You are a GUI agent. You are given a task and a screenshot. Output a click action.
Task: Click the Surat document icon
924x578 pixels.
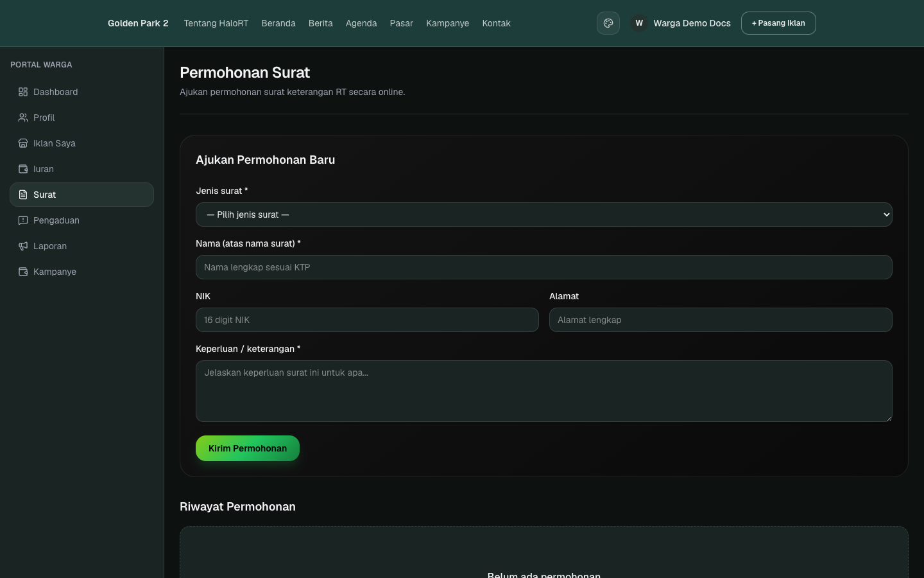click(23, 195)
